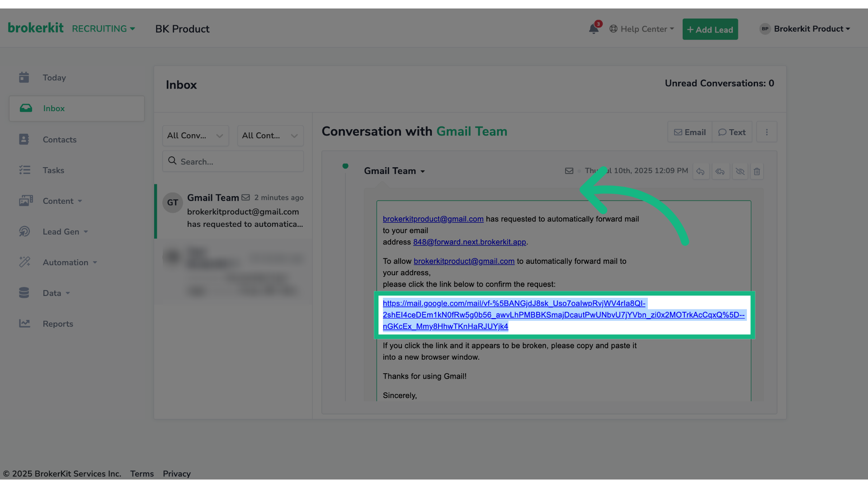
Task: Click the Add Lead button
Action: (710, 29)
